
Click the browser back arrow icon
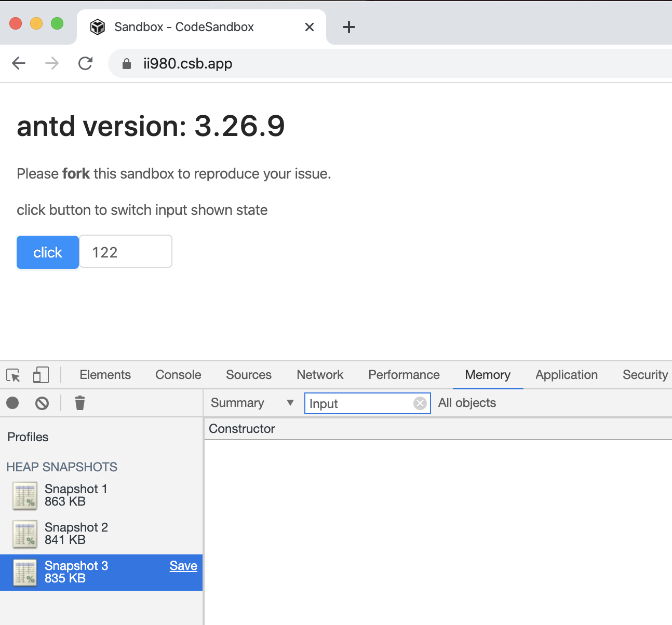tap(19, 63)
